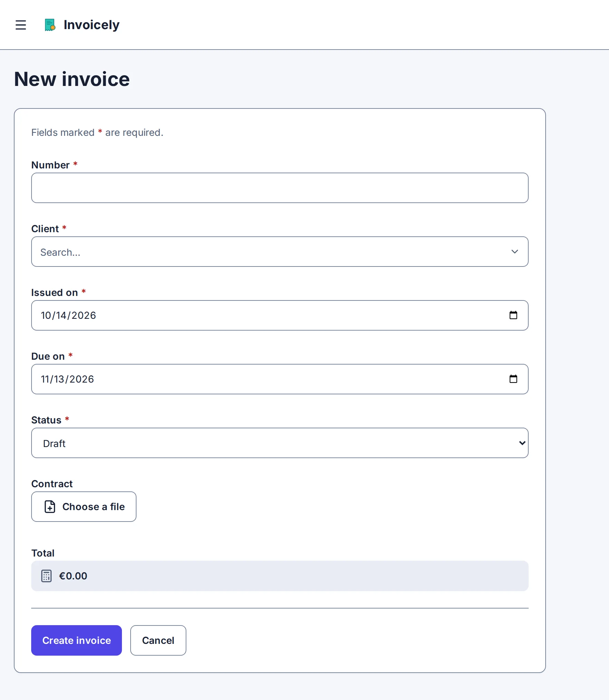Click the file-plus icon in Contract
This screenshot has width=609, height=700.
[x=50, y=507]
